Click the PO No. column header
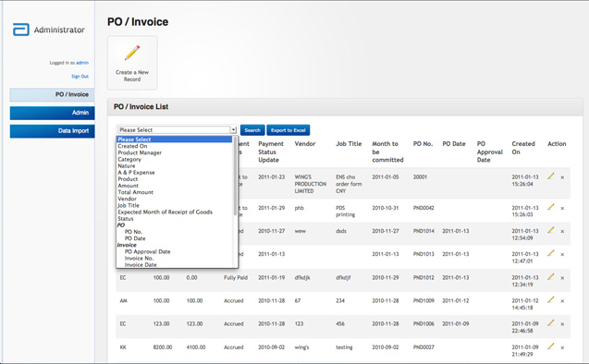The height and width of the screenshot is (364, 589). coord(423,144)
